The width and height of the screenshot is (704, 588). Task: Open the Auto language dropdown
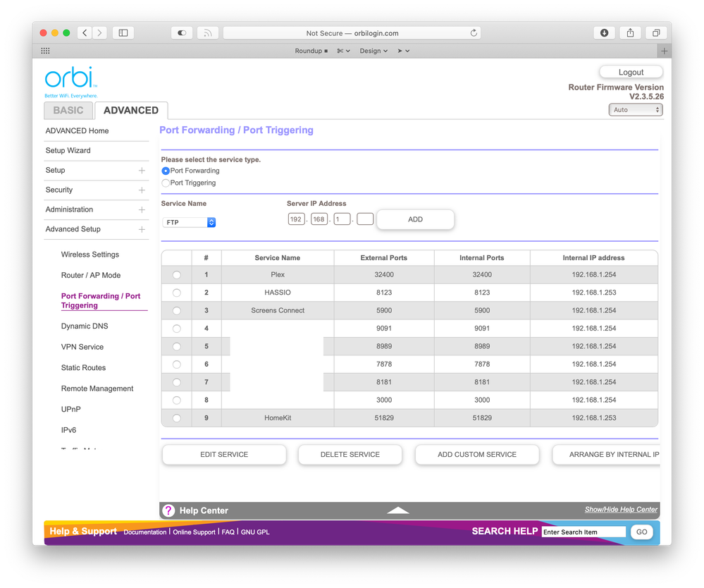click(635, 109)
